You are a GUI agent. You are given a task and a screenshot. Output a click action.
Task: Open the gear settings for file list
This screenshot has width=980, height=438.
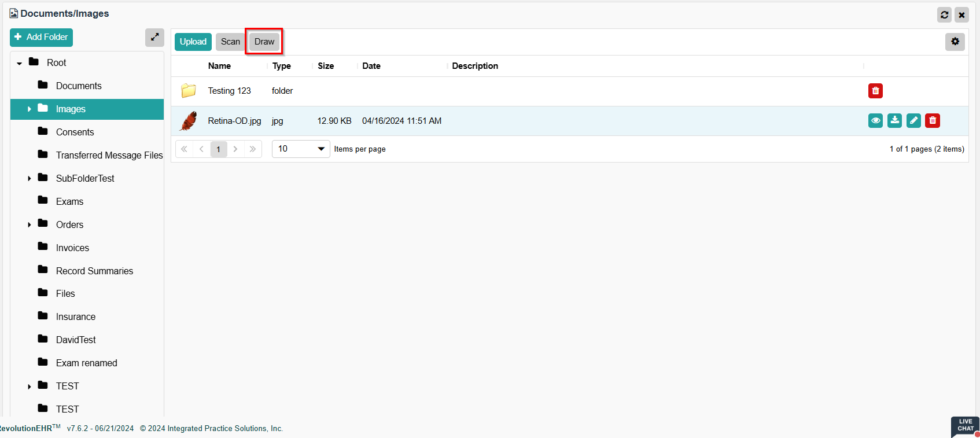(955, 42)
